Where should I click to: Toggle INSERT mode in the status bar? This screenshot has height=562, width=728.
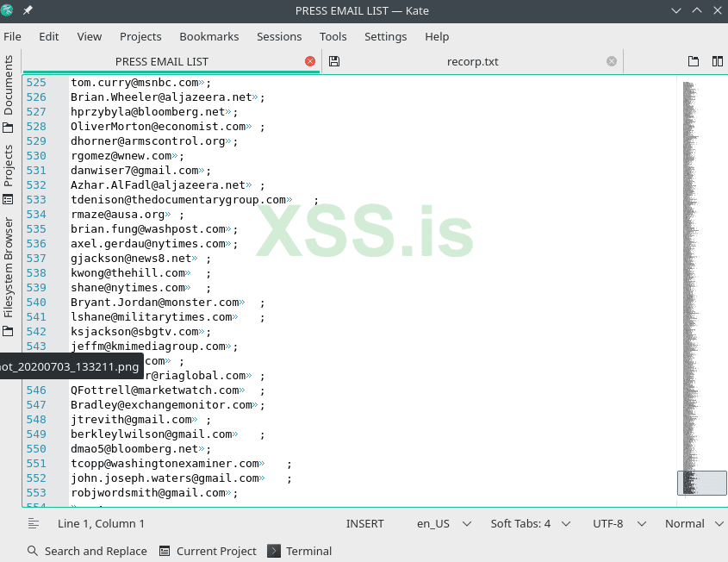tap(365, 523)
